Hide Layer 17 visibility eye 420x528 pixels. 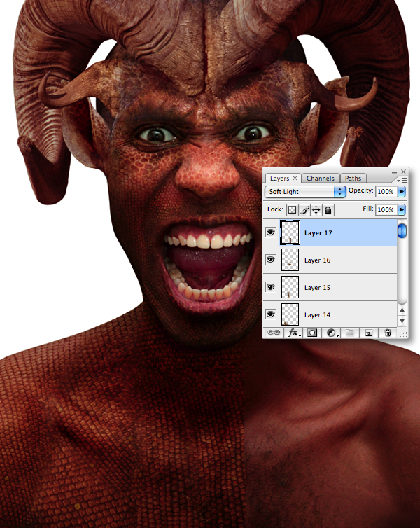coord(271,232)
